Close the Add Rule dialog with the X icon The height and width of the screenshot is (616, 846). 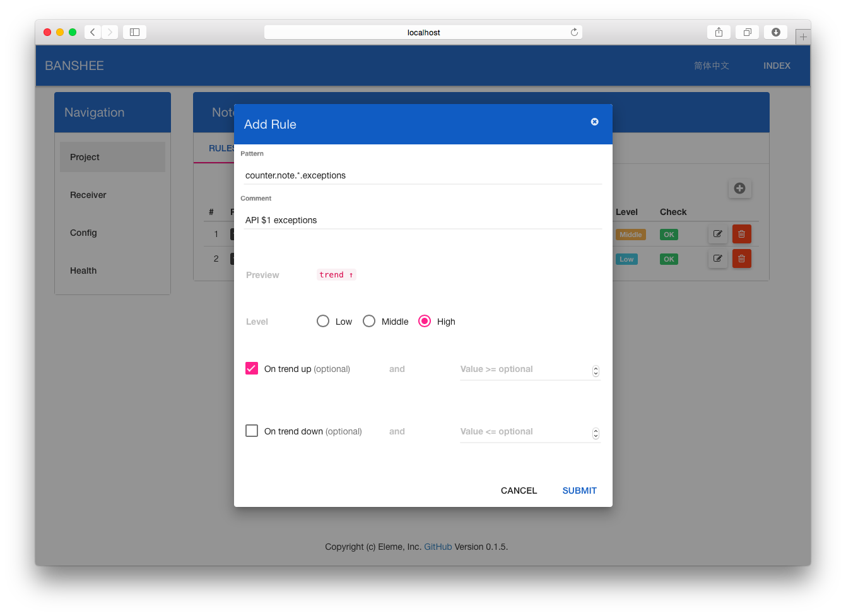[594, 122]
